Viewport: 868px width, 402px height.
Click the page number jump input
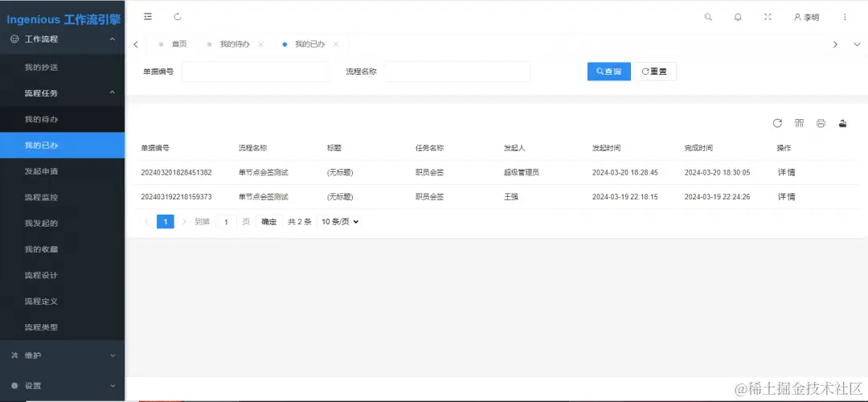click(226, 222)
